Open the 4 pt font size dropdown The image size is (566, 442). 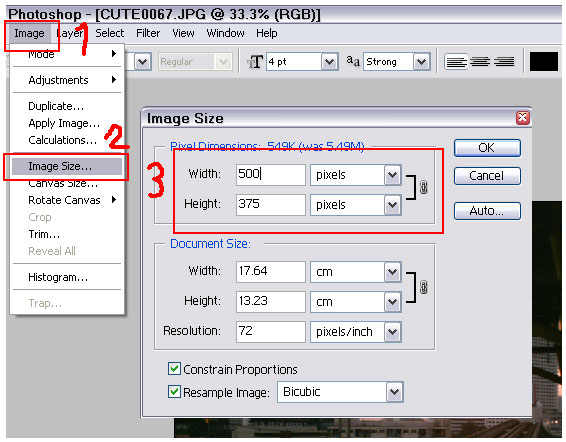pos(330,62)
